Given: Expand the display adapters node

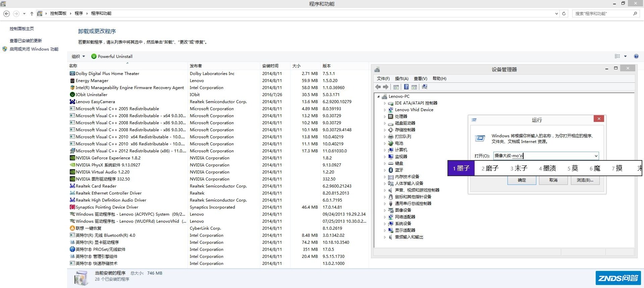Looking at the screenshot, I should click(385, 230).
